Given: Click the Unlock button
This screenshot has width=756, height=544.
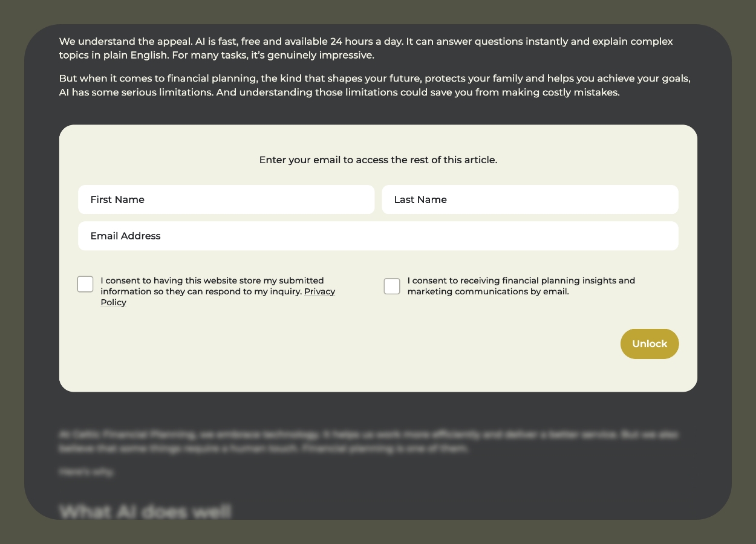Looking at the screenshot, I should (x=650, y=344).
